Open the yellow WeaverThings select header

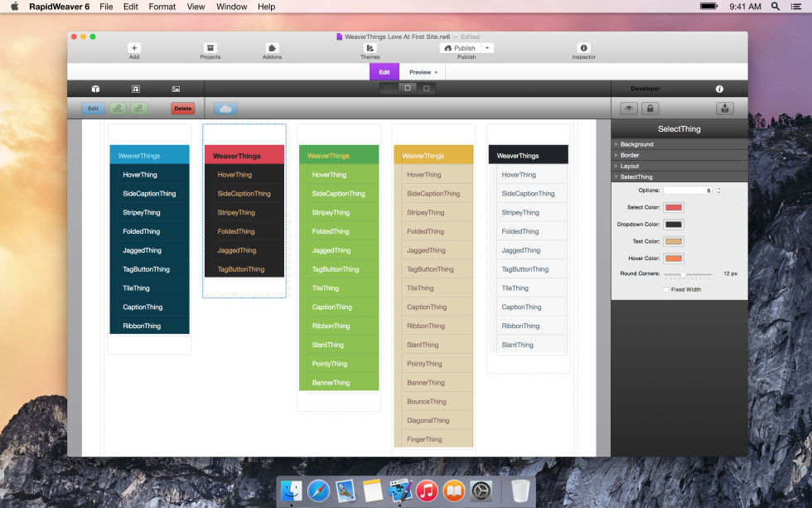434,155
